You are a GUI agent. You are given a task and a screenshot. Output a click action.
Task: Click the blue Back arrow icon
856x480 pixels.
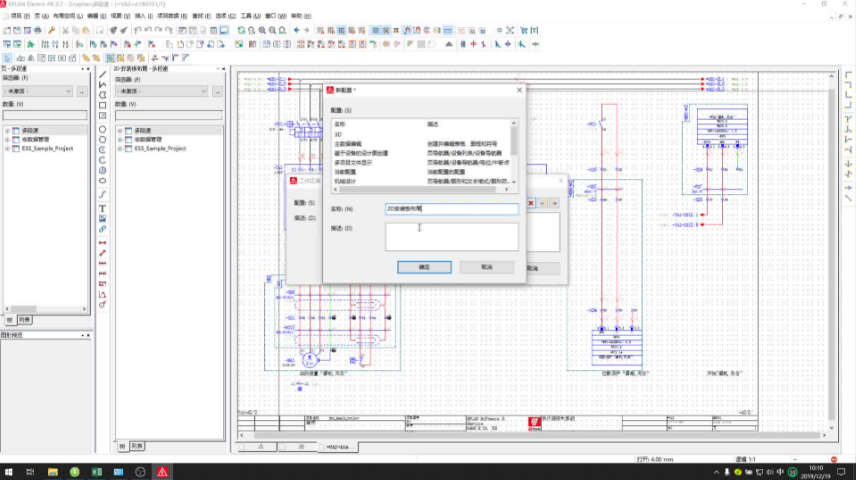tap(296, 31)
